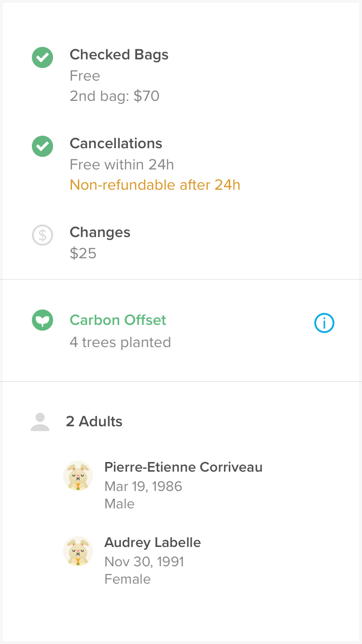The height and width of the screenshot is (644, 362).
Task: Select the 2 Adults label
Action: pos(94,421)
